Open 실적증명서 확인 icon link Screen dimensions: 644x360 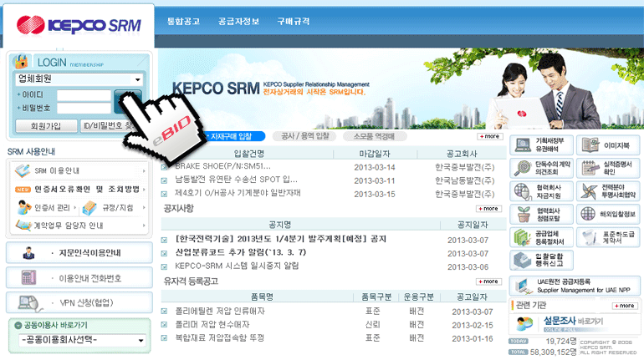(x=608, y=168)
